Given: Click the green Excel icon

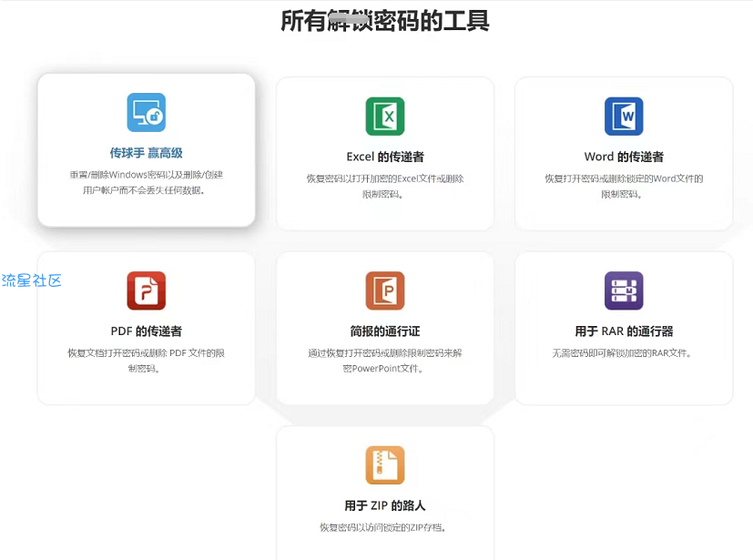Looking at the screenshot, I should click(x=384, y=117).
